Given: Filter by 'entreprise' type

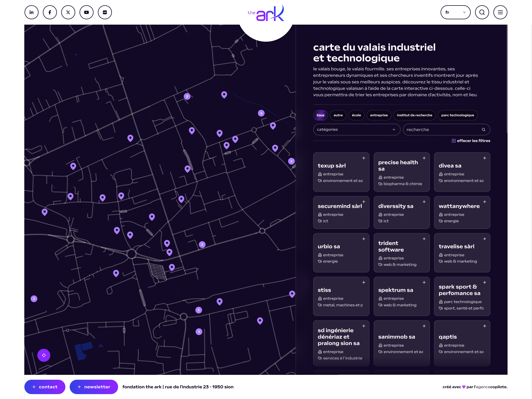Looking at the screenshot, I should (379, 115).
